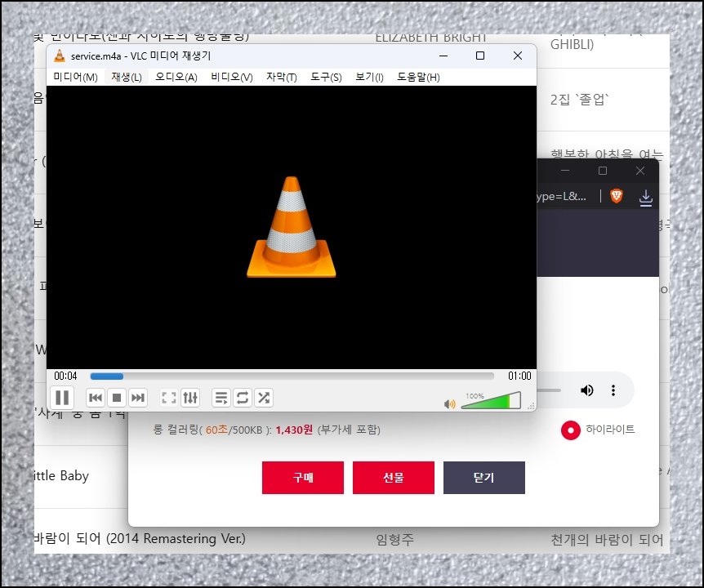
Task: Mute VLC via speaker icon
Action: [x=449, y=404]
